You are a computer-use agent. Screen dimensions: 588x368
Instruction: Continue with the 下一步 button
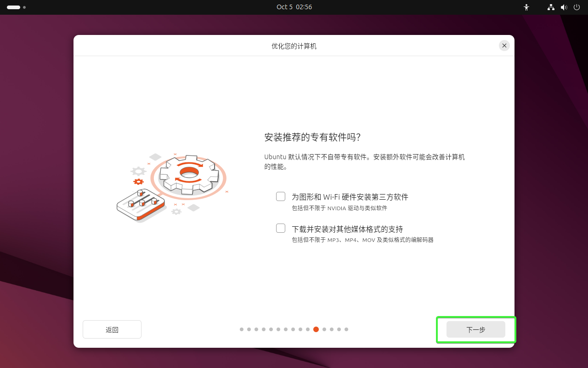tap(476, 329)
